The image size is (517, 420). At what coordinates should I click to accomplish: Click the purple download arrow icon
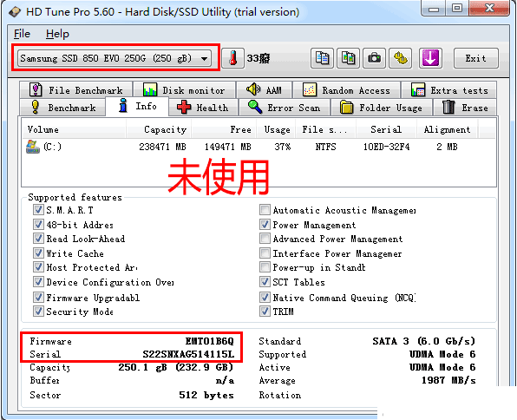[x=430, y=58]
